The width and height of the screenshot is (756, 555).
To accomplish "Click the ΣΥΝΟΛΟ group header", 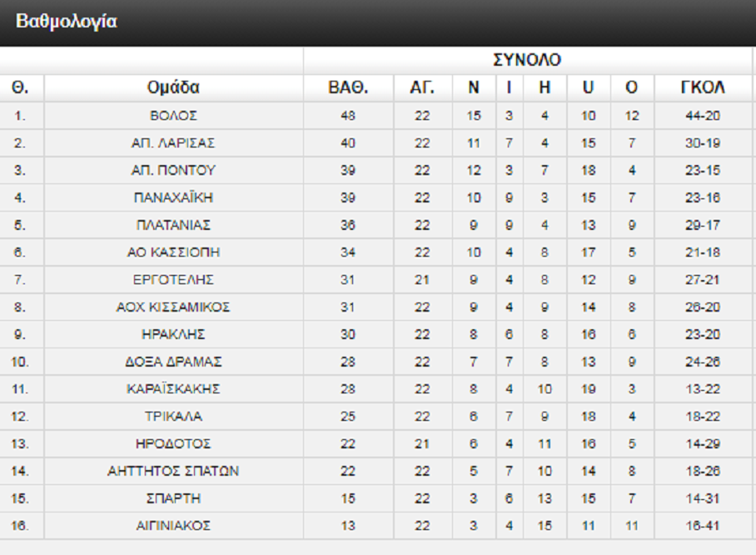I will 527,60.
